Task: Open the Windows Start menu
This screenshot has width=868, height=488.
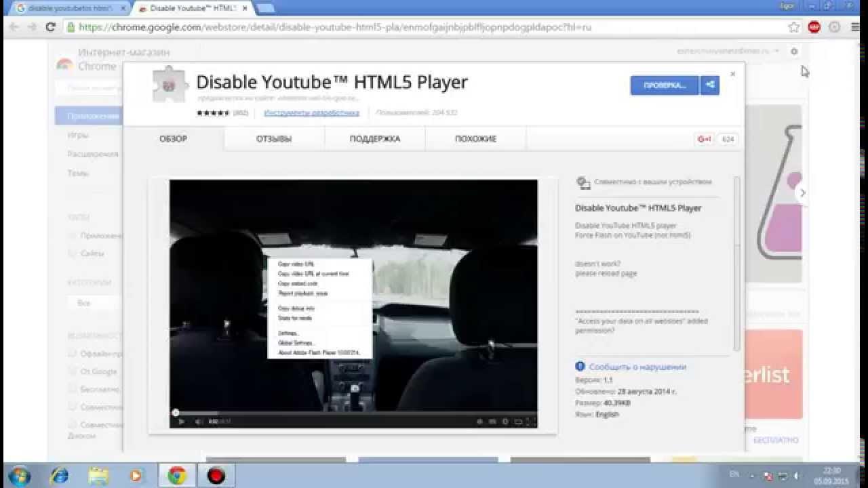Action: click(18, 475)
